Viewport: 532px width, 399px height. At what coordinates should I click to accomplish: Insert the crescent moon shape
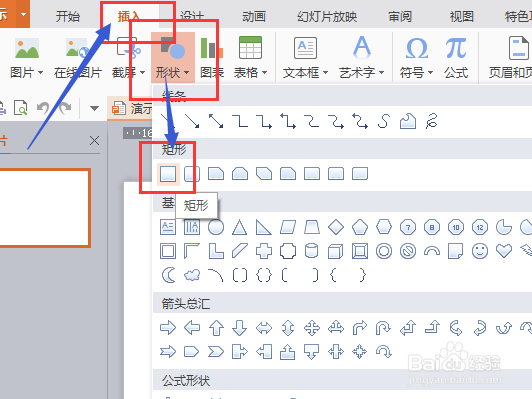[x=169, y=275]
